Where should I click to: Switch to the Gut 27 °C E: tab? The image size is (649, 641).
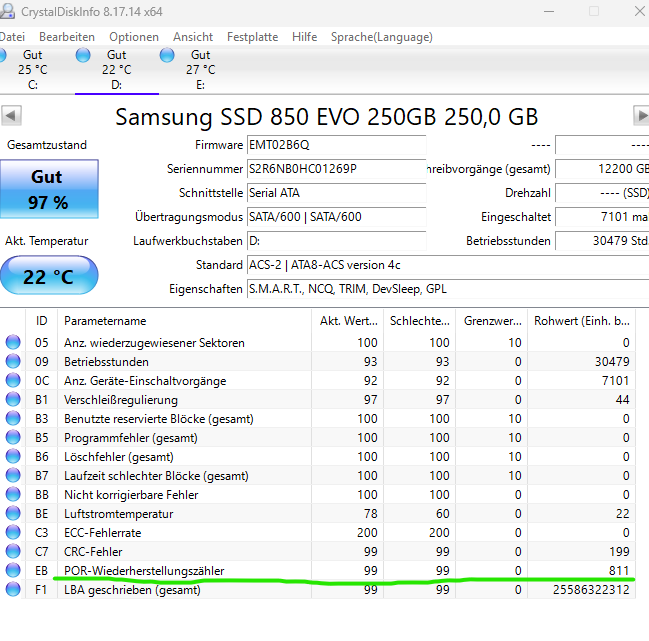pos(201,70)
